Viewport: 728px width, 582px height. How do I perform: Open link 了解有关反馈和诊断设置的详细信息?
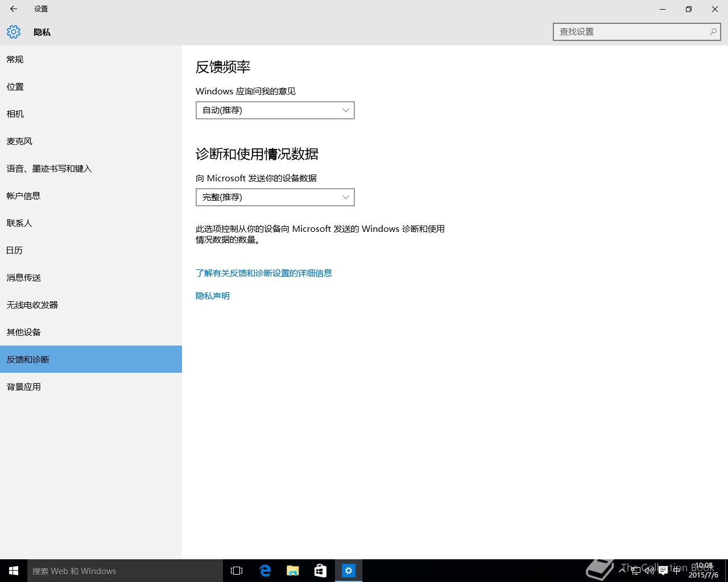pos(264,273)
